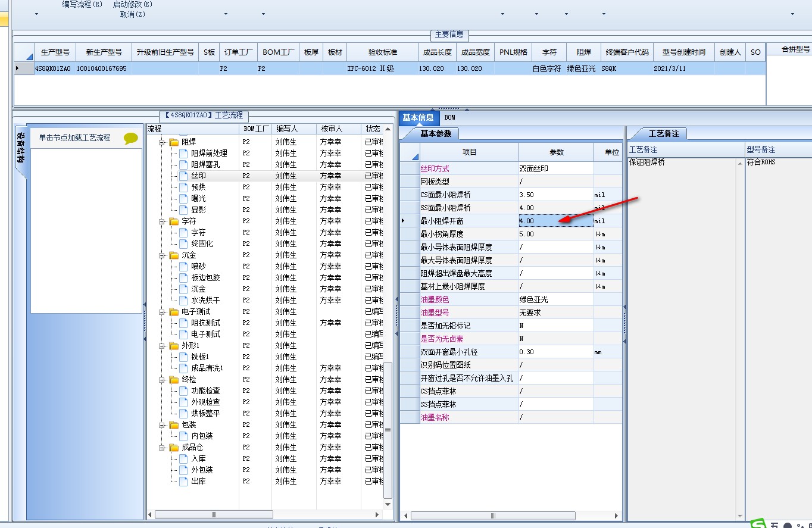This screenshot has height=528, width=812.
Task: Switch to the 基本信息 tab
Action: click(419, 117)
